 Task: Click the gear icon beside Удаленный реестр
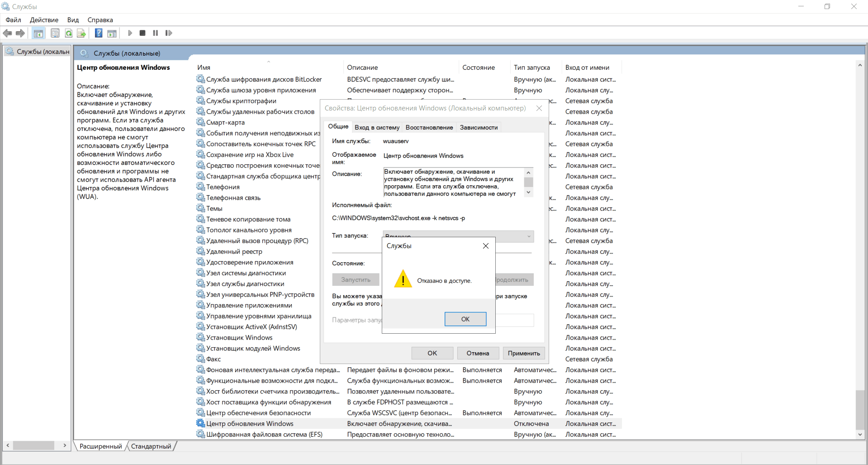(x=200, y=251)
